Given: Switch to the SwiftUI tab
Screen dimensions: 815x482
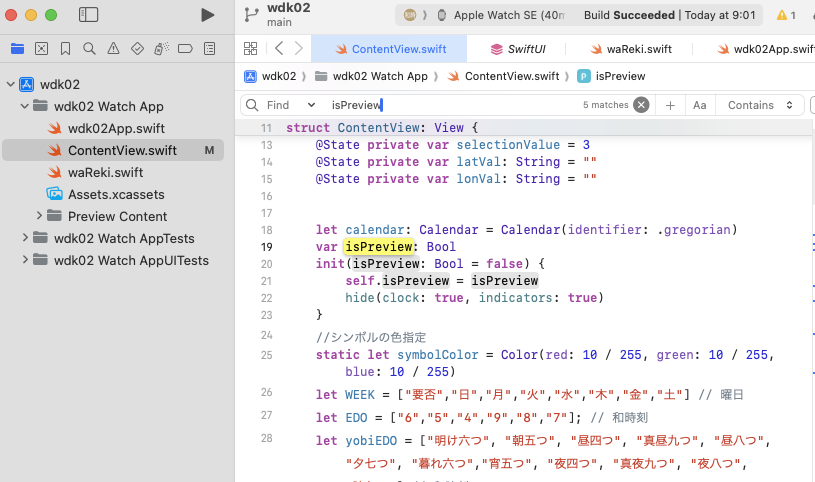Looking at the screenshot, I should pos(518,49).
